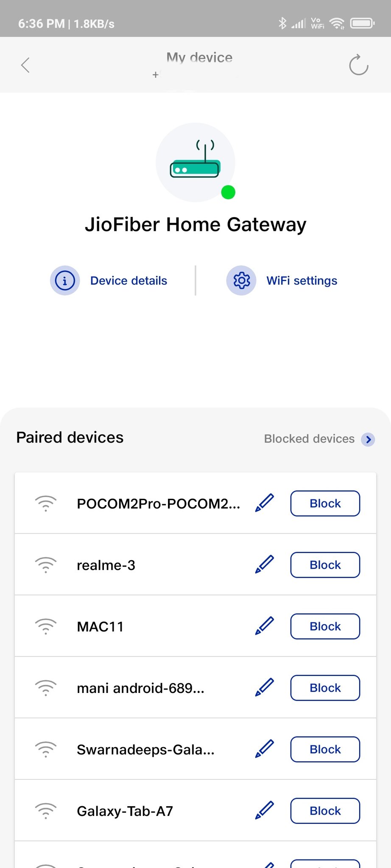The width and height of the screenshot is (391, 868).
Task: Refresh the My device page
Action: tap(358, 65)
